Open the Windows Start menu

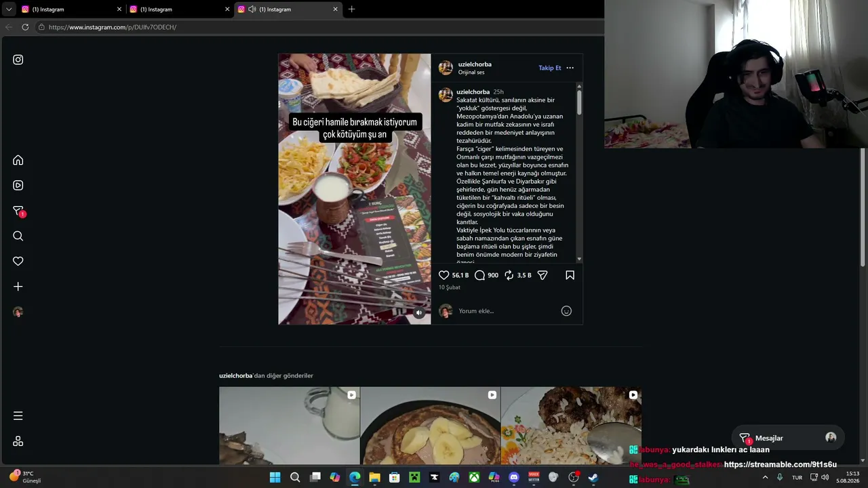[275, 477]
